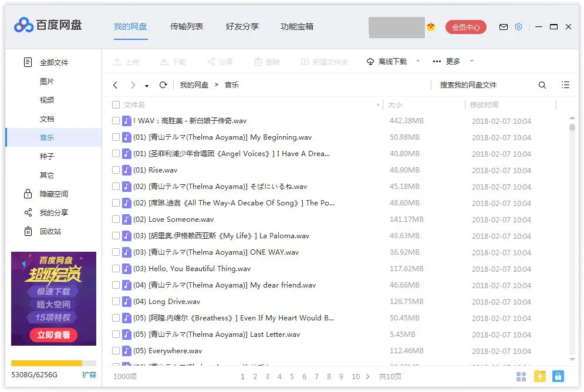Click the yellow upload folder icon

[539, 376]
